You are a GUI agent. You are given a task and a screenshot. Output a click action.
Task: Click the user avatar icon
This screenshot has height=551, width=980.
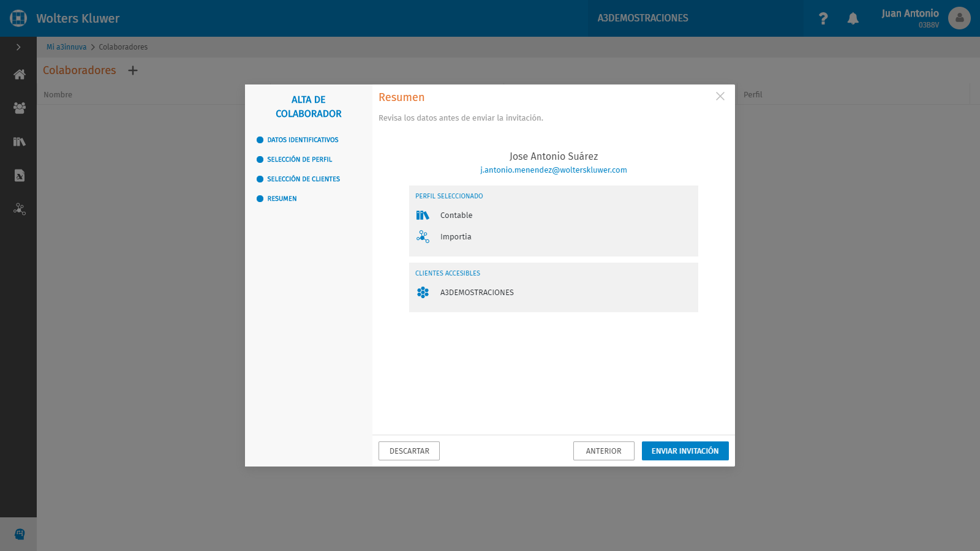[959, 18]
